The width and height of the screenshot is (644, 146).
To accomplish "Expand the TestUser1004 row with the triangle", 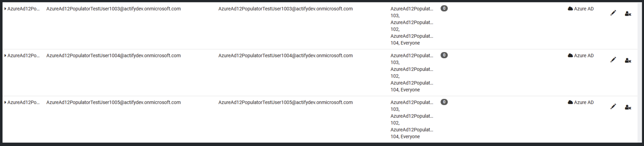I will pyautogui.click(x=5, y=55).
